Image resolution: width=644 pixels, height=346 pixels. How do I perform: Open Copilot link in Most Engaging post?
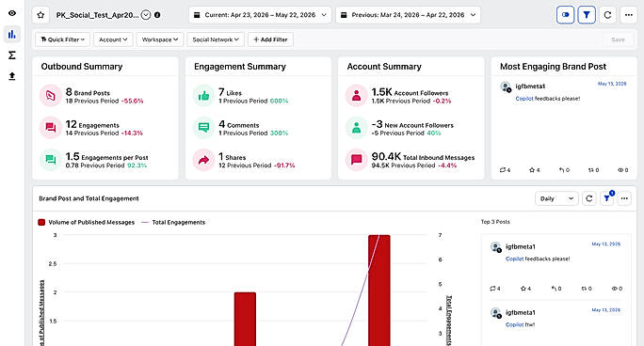coord(524,99)
